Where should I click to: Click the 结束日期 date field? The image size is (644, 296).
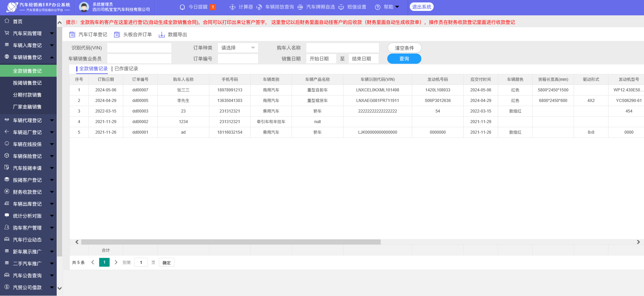point(364,59)
